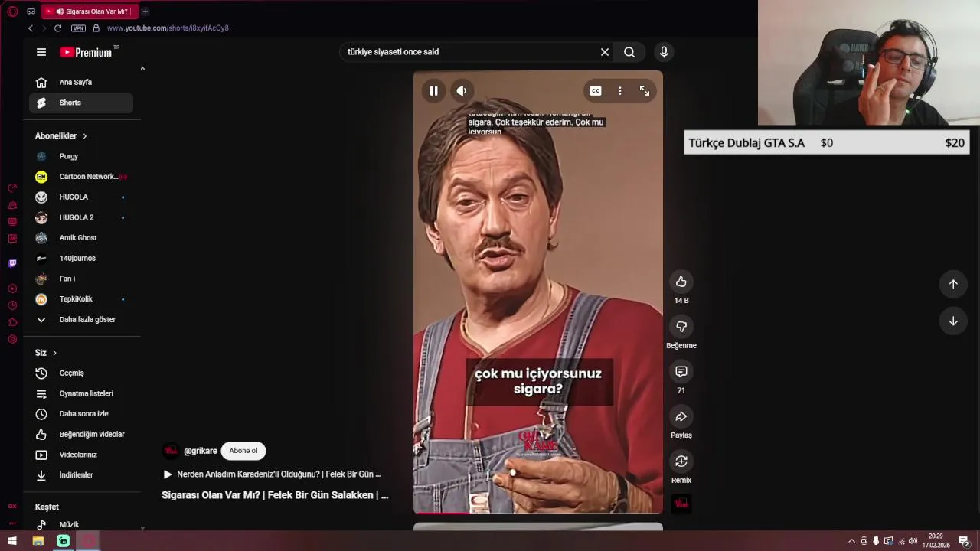Open Windows notification center
The height and width of the screenshot is (551, 980).
pyautogui.click(x=965, y=541)
